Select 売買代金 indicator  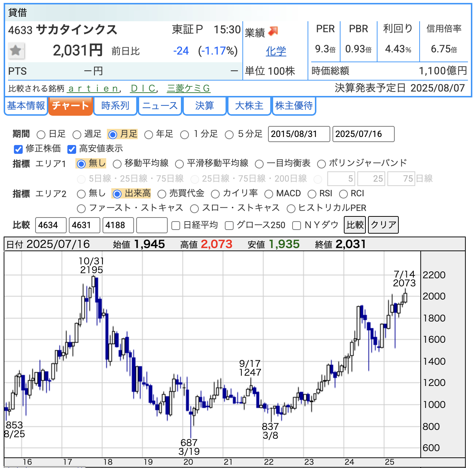click(x=162, y=194)
